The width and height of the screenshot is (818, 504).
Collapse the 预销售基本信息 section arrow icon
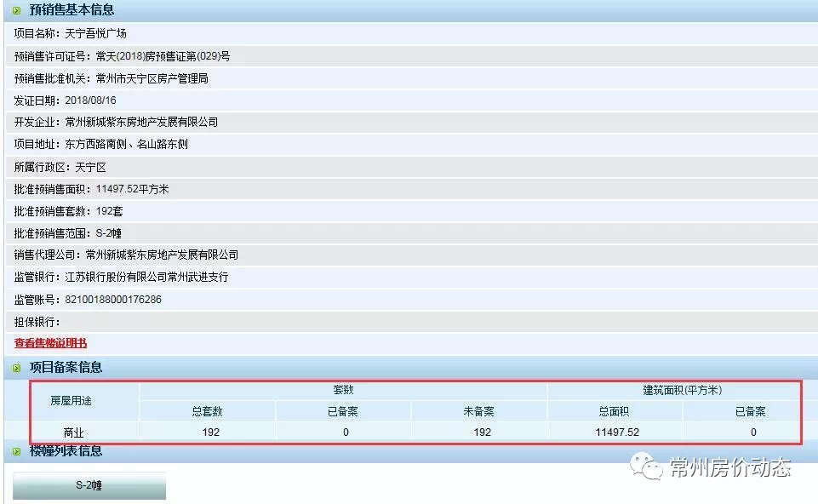coord(17,10)
